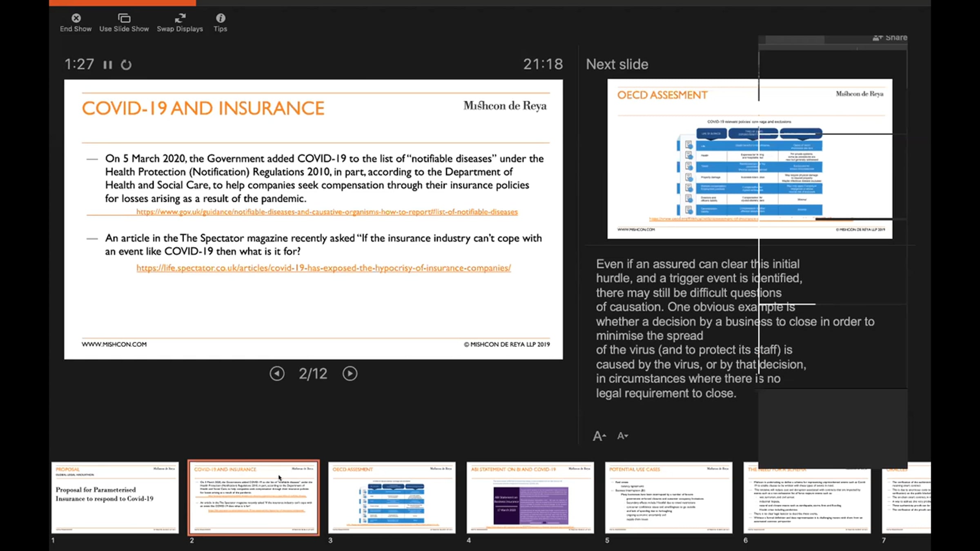
Task: Open the Spectator article link
Action: 323,268
